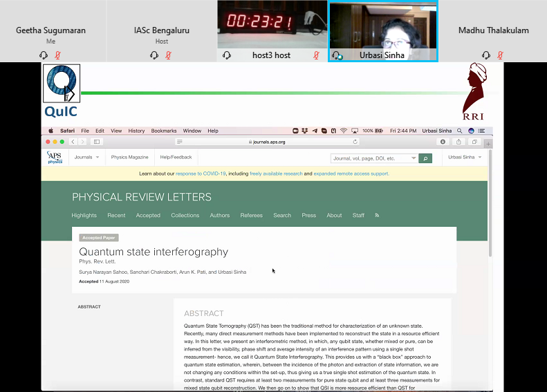Click the Dropbox menu bar icon
This screenshot has height=392, width=547.
[x=305, y=131]
